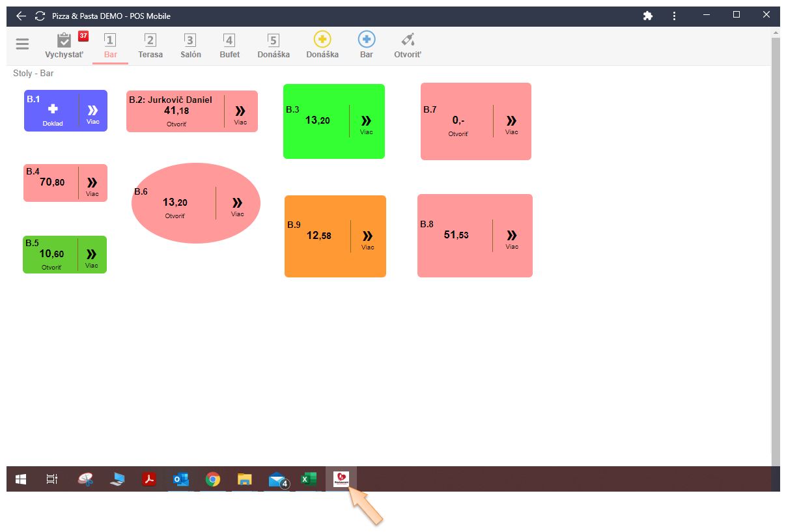
Task: Click the Otvoriť bottle icon
Action: point(408,40)
